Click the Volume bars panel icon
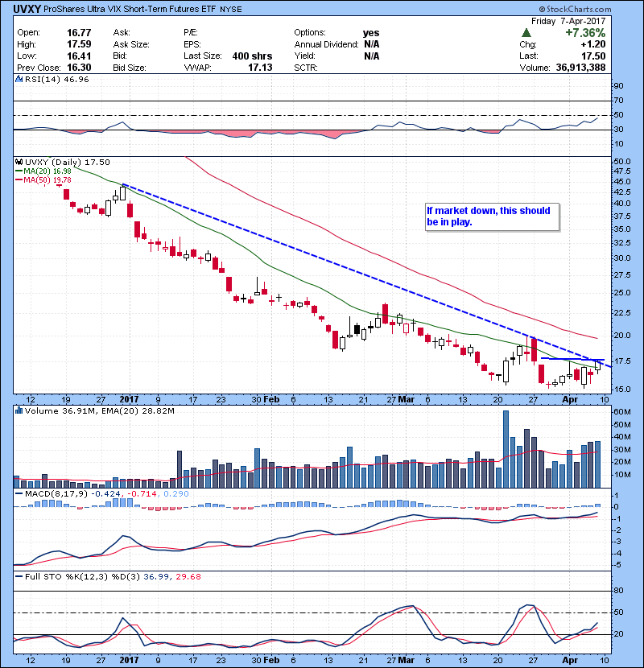The width and height of the screenshot is (644, 668). click(19, 410)
